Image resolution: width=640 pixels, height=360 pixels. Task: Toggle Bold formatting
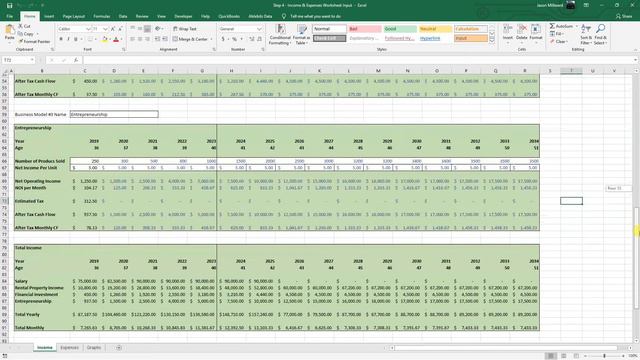61,39
